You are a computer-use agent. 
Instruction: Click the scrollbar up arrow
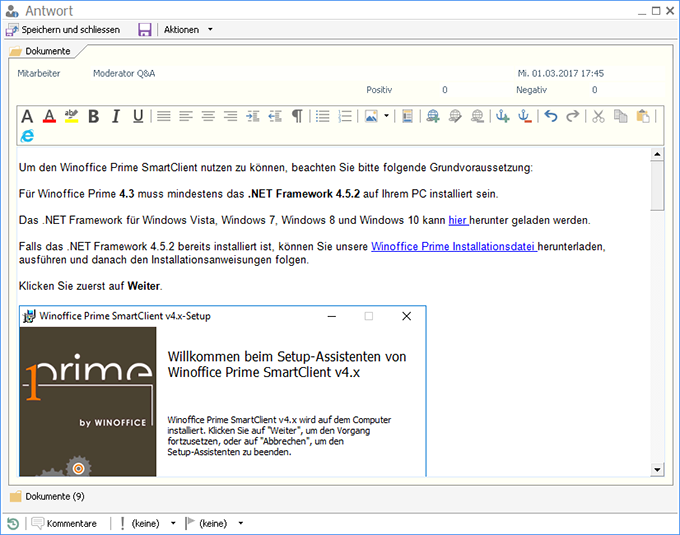point(657,154)
